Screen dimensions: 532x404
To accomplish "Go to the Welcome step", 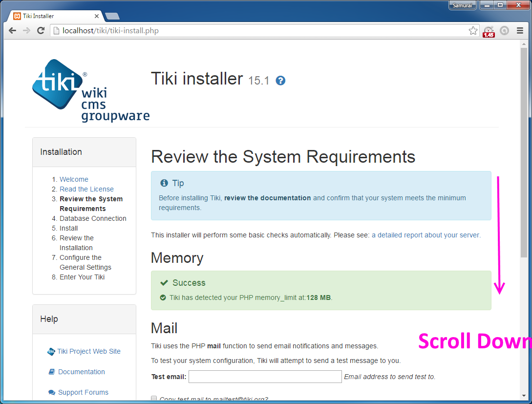I will click(74, 179).
